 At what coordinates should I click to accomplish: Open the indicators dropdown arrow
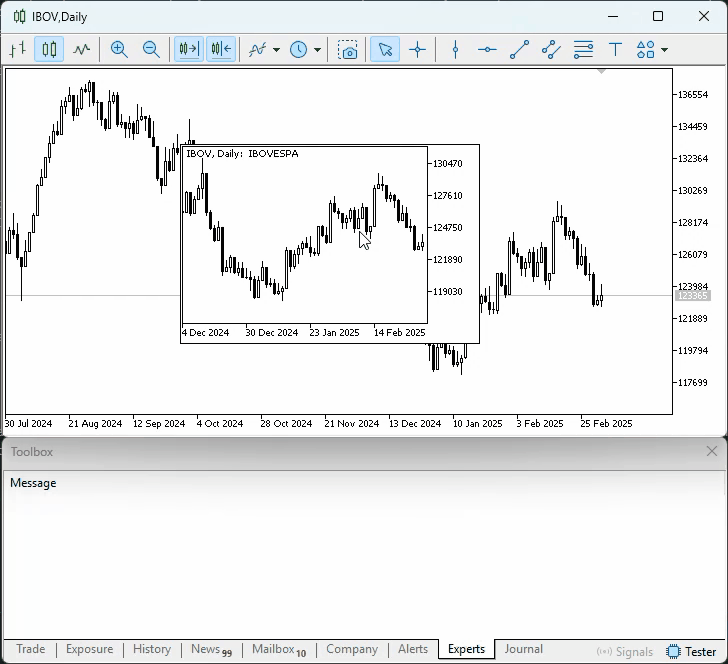(x=276, y=50)
